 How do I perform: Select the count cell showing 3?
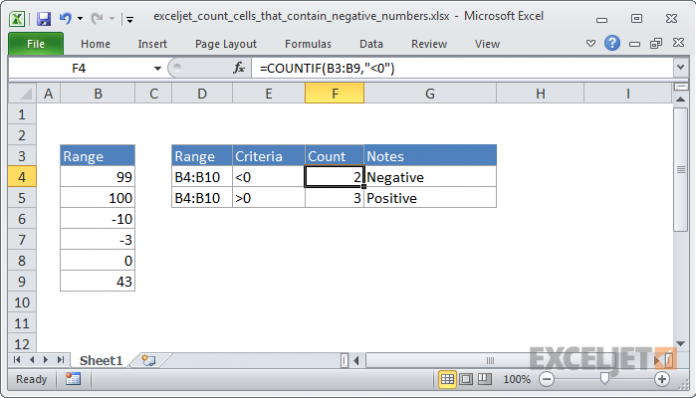coord(335,197)
